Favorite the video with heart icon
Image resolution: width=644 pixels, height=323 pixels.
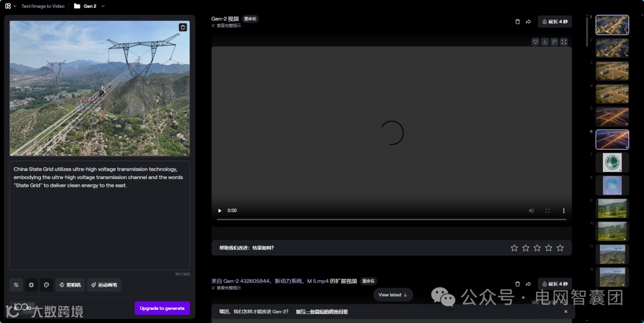click(x=535, y=42)
